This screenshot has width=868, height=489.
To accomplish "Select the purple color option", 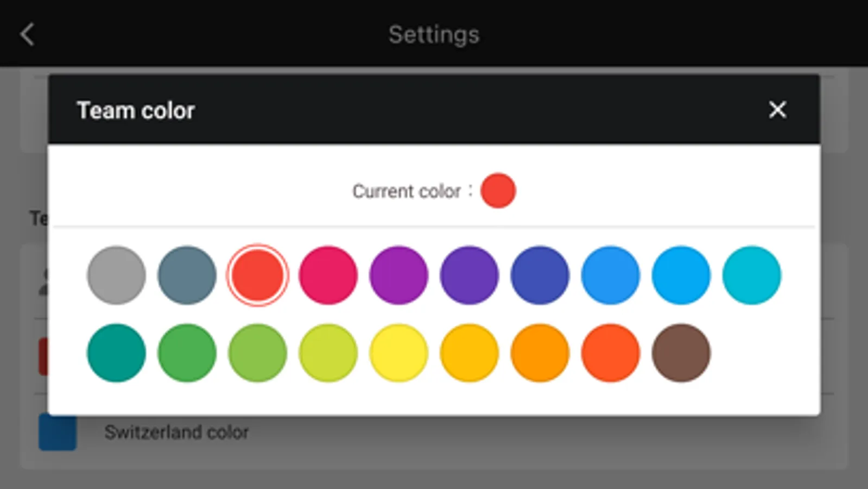I will coord(398,275).
